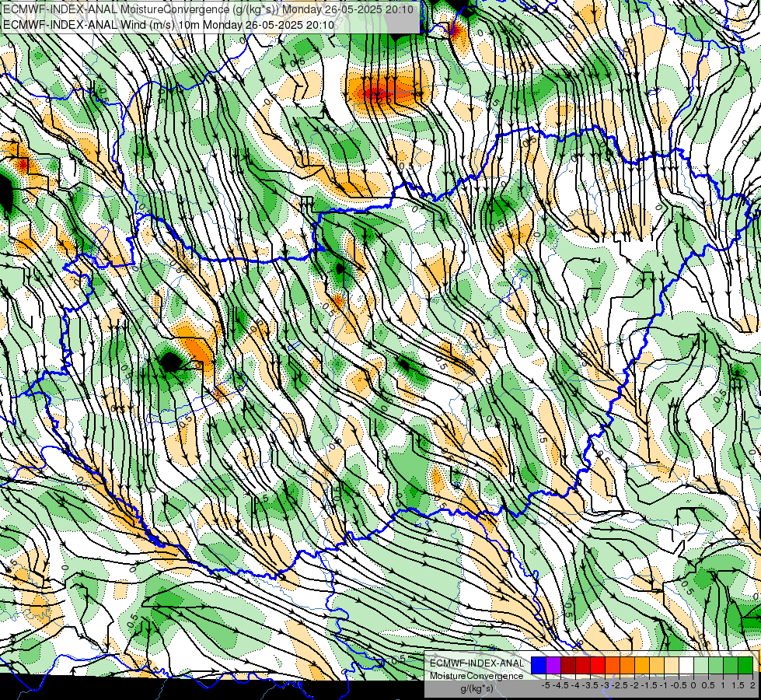Click the '-2.5' legend tick label
The height and width of the screenshot is (700, 761).
[x=620, y=685]
